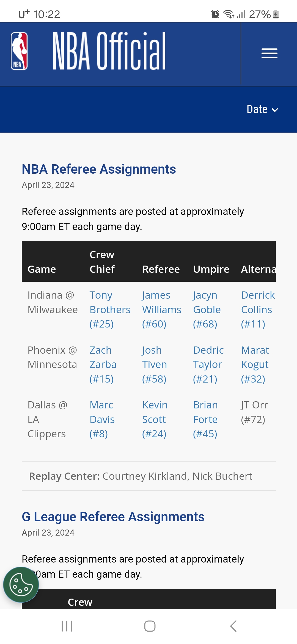The width and height of the screenshot is (297, 644).
Task: Tap the NBA logo icon
Action: pos(19,51)
